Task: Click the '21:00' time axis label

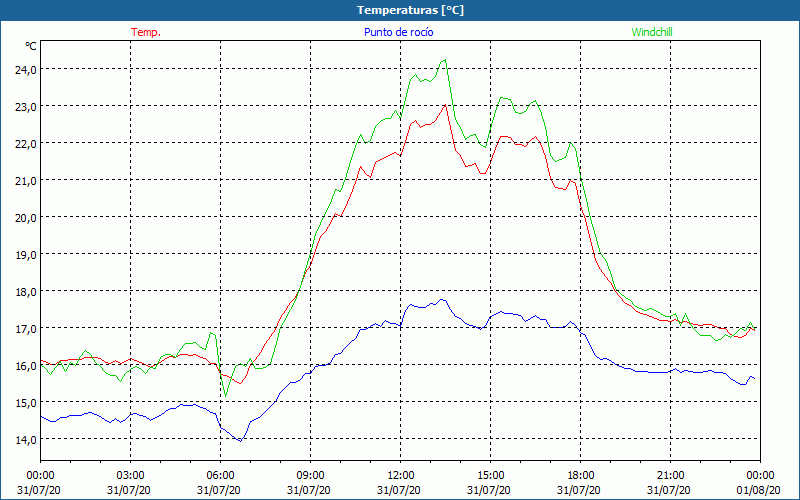Action: tap(670, 476)
